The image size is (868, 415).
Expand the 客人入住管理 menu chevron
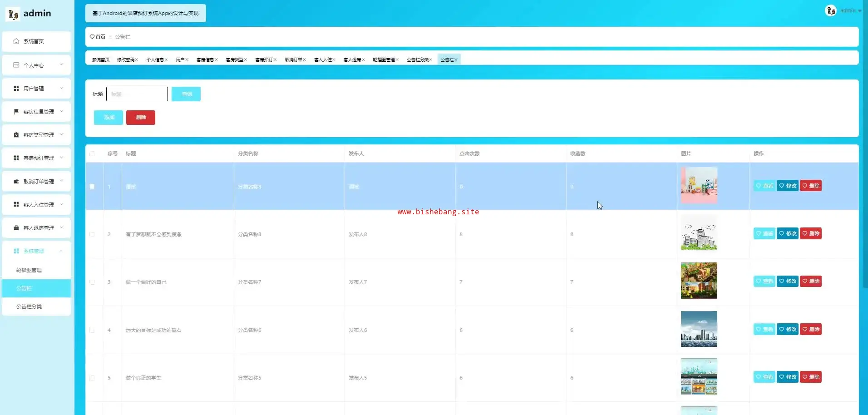point(61,204)
